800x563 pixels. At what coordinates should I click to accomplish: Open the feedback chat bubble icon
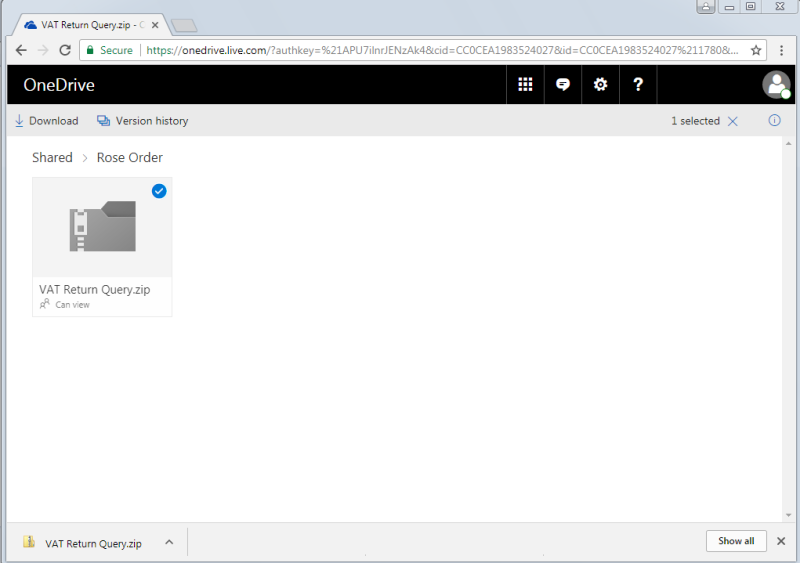pyautogui.click(x=563, y=85)
